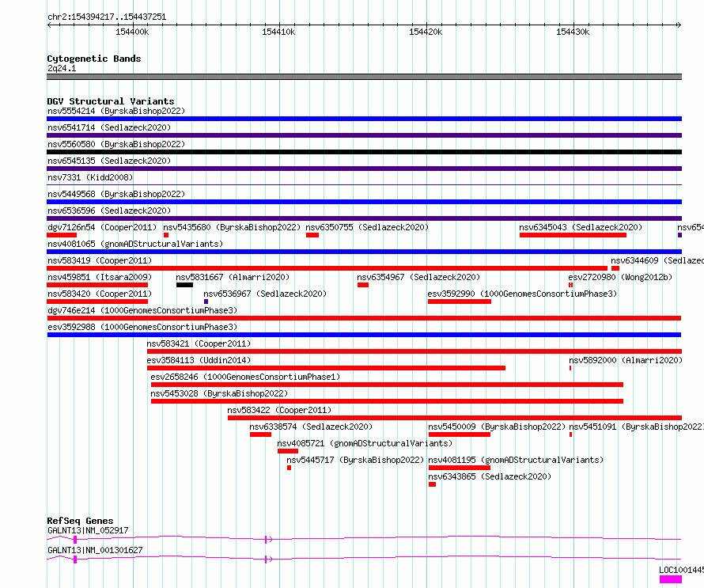Select the red bar under nsv4085721
704x588 pixels.
(x=288, y=451)
